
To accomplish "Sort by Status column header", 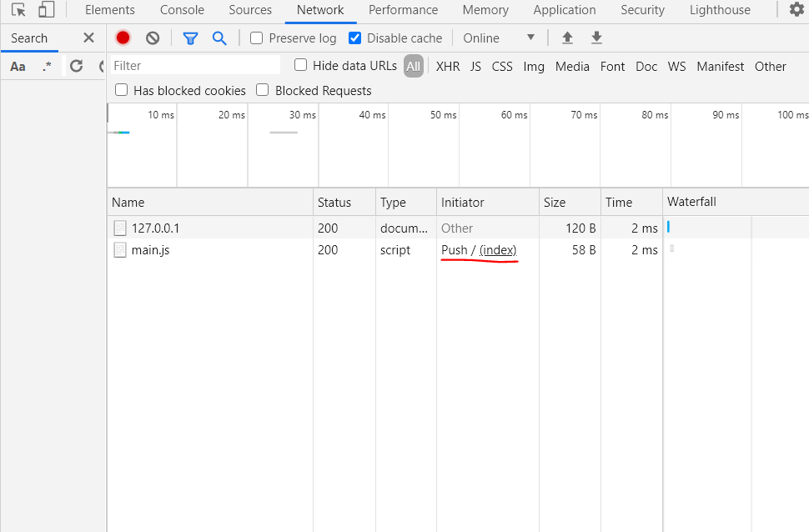I will tap(344, 203).
